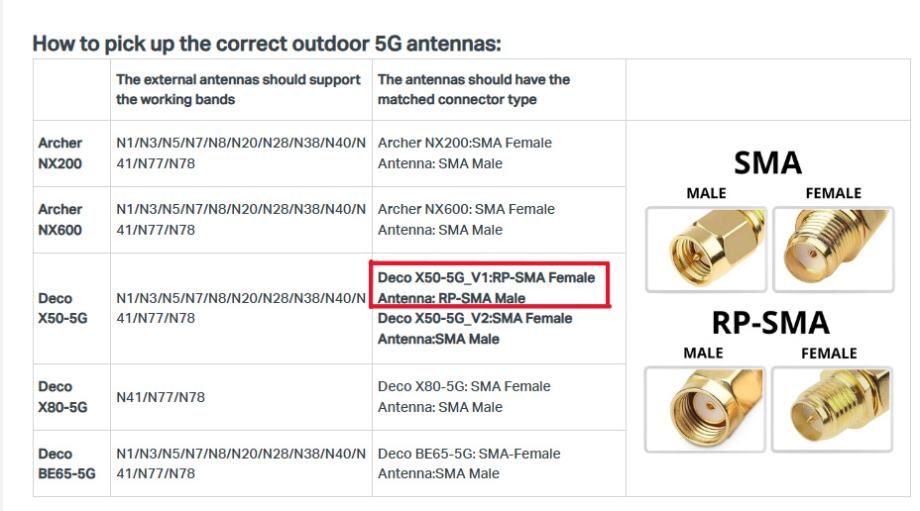Click the Deco BE65-5G row label
Screen dimensions: 920x511
pyautogui.click(x=66, y=463)
